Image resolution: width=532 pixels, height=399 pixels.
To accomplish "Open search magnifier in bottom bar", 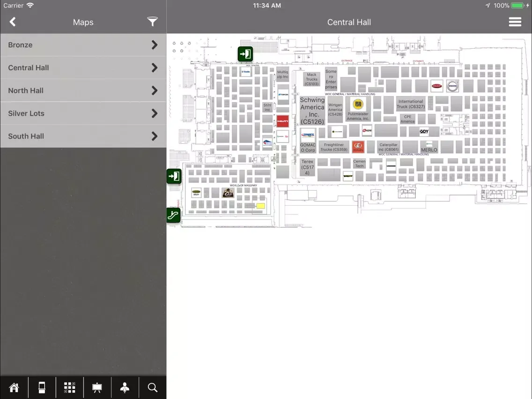I will 152,387.
